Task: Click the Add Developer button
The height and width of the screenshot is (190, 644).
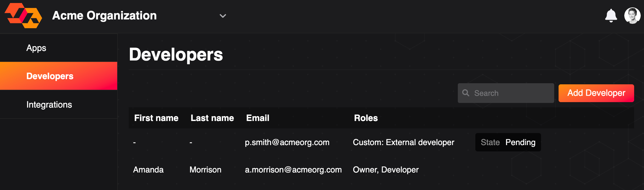Action: coord(596,93)
